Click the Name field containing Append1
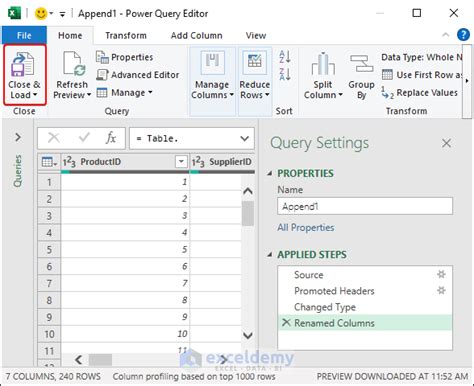 click(x=365, y=206)
